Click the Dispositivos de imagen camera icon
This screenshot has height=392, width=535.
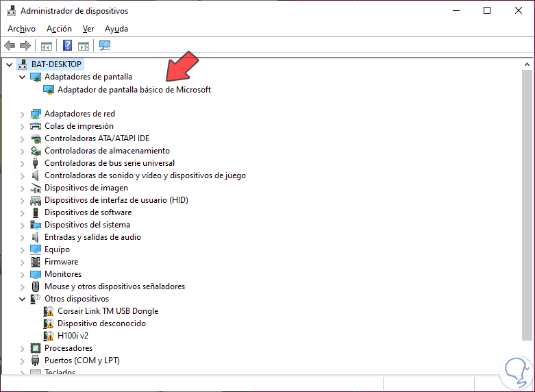click(x=36, y=188)
